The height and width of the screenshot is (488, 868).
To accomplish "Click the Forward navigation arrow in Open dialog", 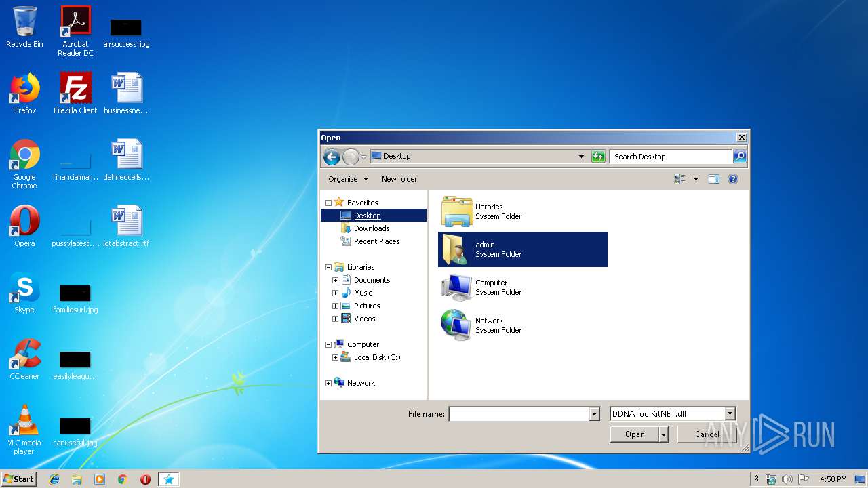I will [351, 157].
